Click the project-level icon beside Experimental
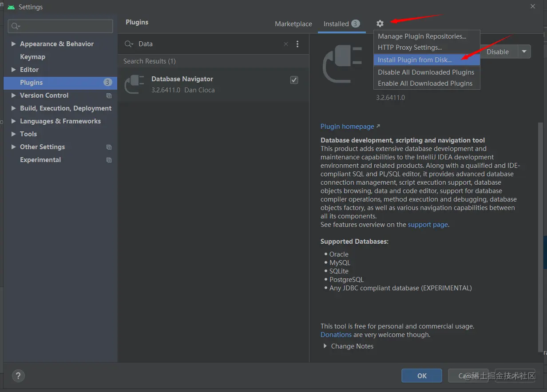 pos(109,160)
